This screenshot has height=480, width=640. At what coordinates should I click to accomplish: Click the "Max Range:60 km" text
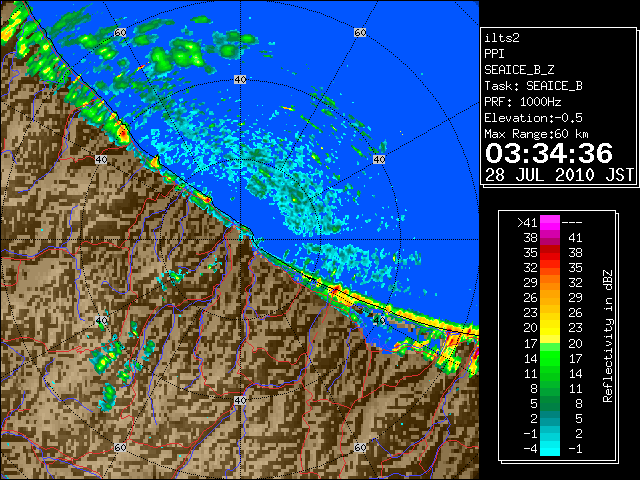point(536,134)
